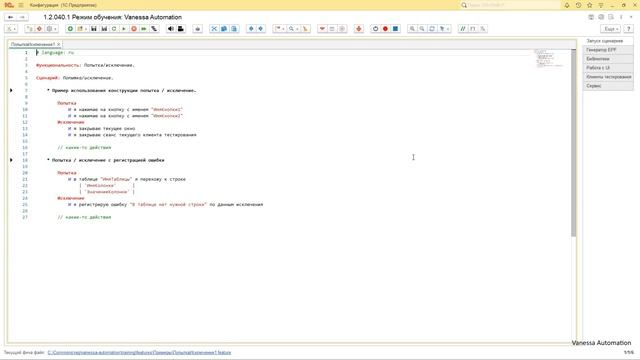
Task: Go back with the left arrow button
Action: point(11,17)
